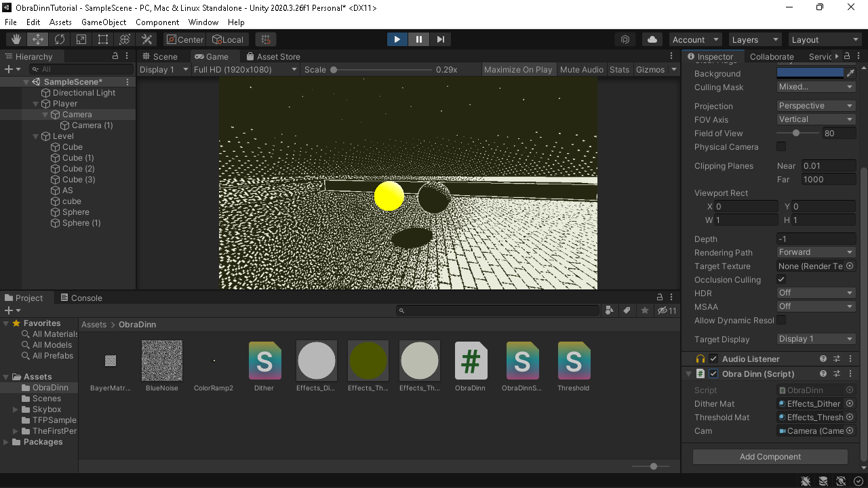Select the Move tool
868x488 pixels.
pos(38,39)
